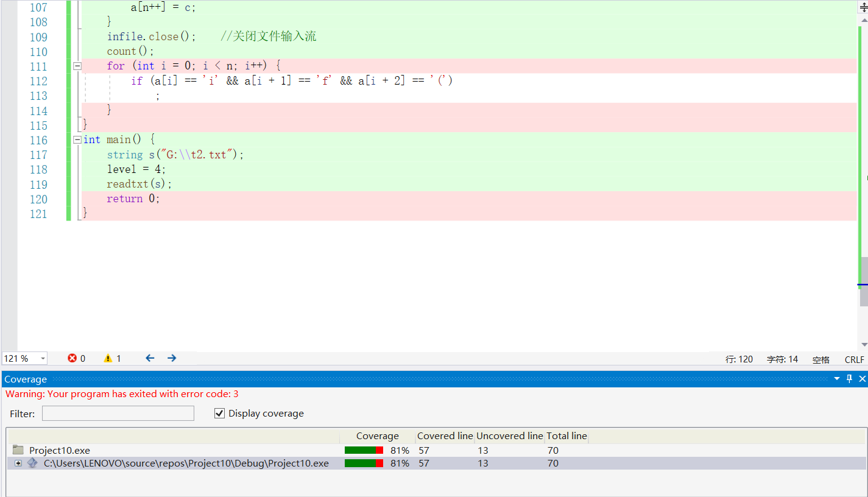
Task: Click the 'a[n++] = c;' statement
Action: [163, 8]
